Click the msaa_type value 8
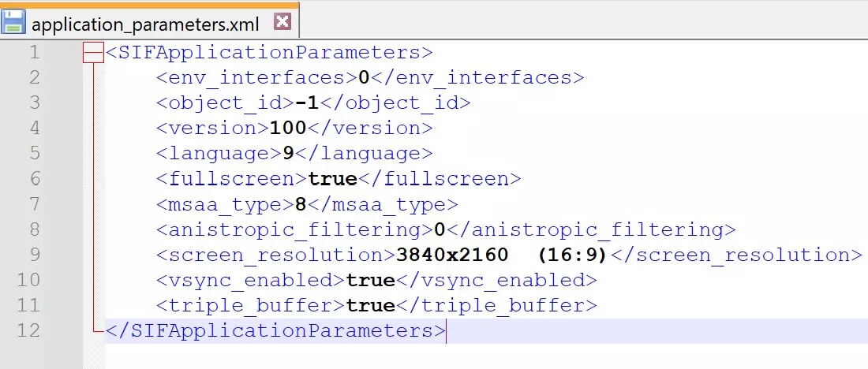 pos(301,204)
